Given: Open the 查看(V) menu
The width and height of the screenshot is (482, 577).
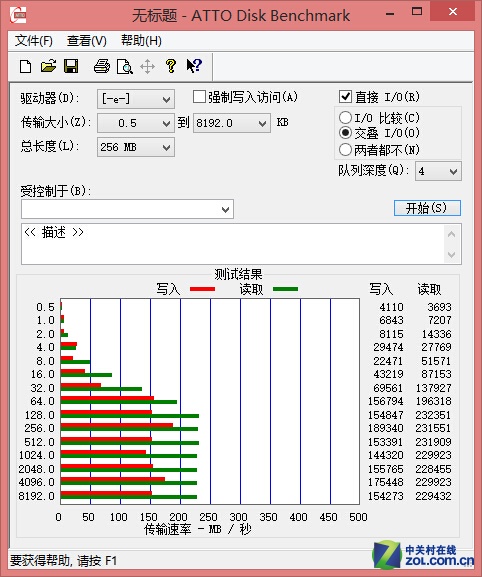Looking at the screenshot, I should click(x=86, y=41).
